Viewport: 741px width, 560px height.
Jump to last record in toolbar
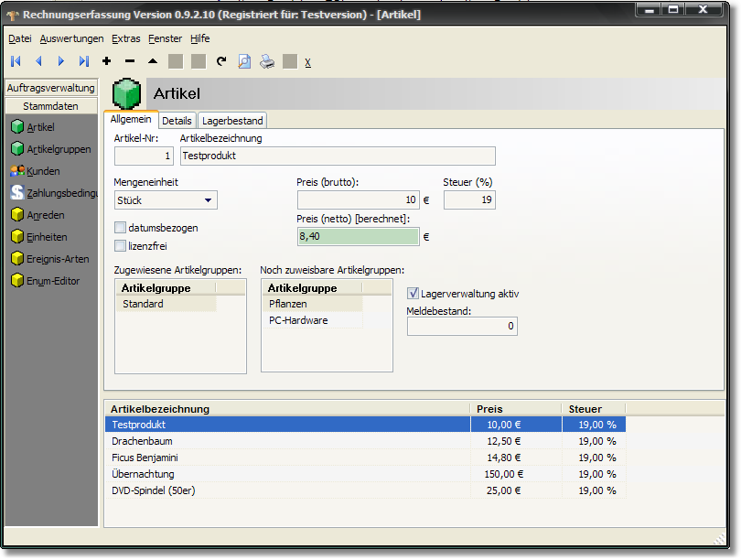[84, 61]
